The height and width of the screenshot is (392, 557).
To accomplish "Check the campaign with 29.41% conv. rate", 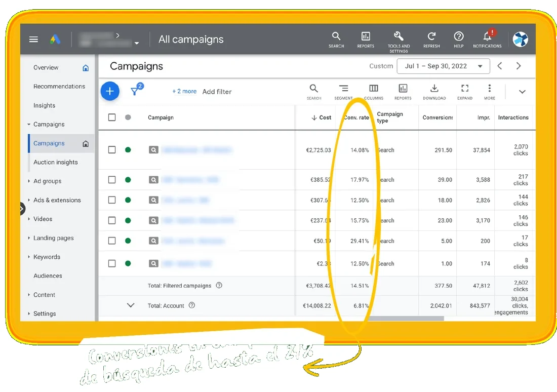I will (x=112, y=241).
